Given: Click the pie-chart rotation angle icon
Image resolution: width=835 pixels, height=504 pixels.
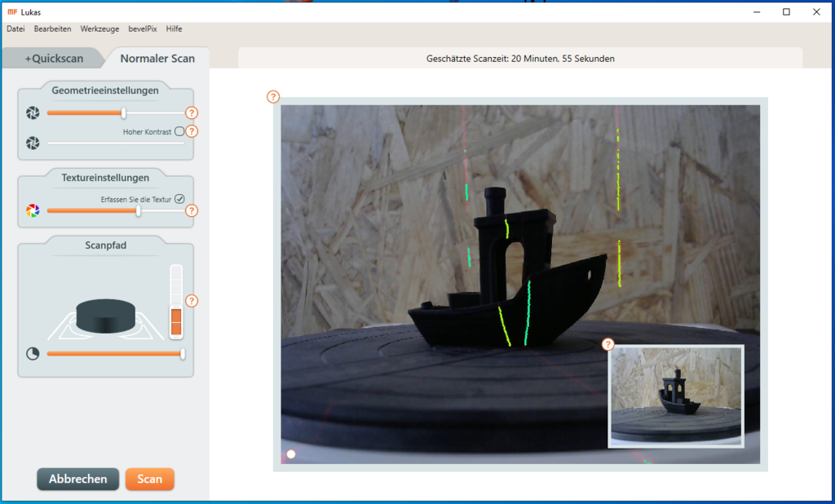Looking at the screenshot, I should tap(33, 354).
